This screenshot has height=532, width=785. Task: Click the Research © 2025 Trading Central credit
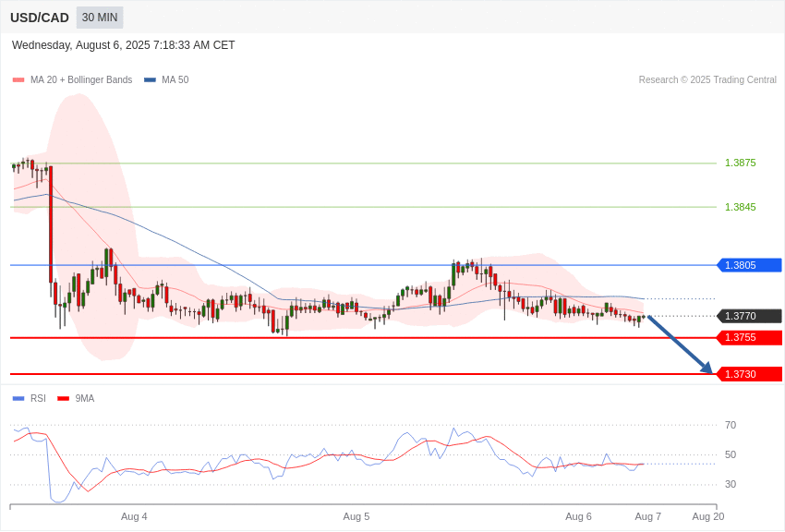coord(707,80)
